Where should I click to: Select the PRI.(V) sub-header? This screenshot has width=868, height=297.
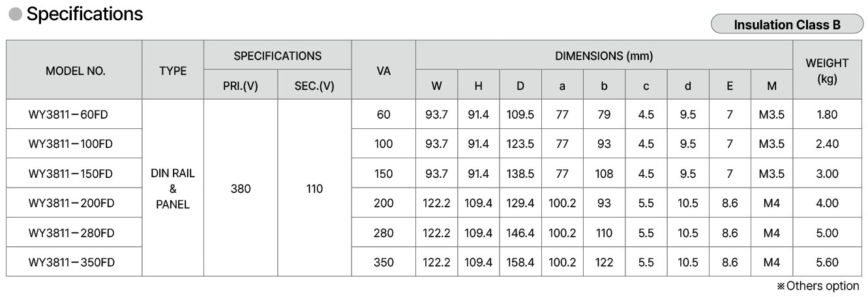pos(240,86)
